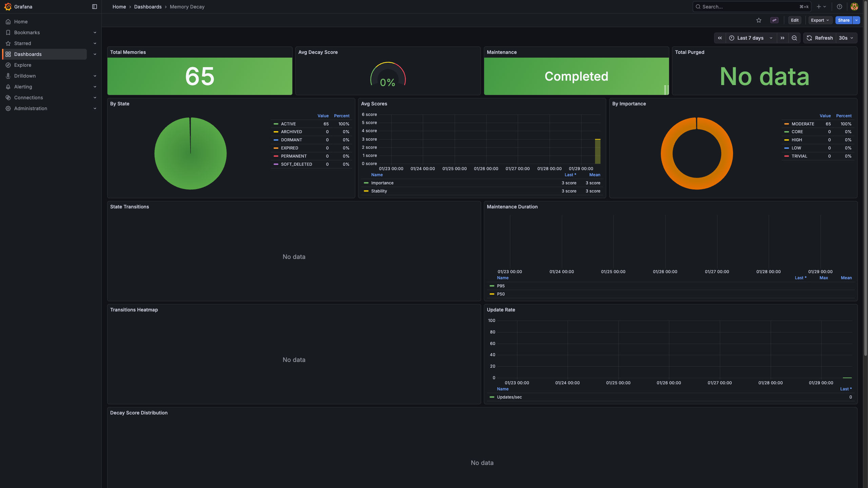Open Explore from the sidebar
The height and width of the screenshot is (488, 868).
coord(23,65)
